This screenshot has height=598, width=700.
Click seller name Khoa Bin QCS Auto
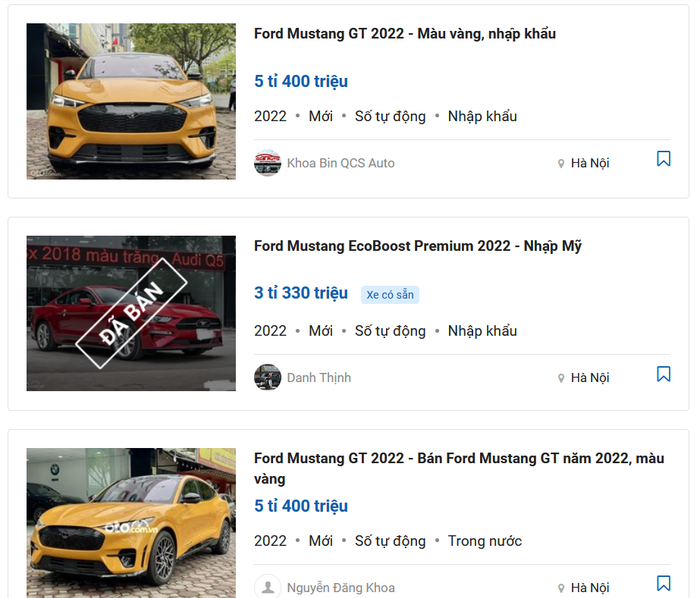(x=341, y=163)
